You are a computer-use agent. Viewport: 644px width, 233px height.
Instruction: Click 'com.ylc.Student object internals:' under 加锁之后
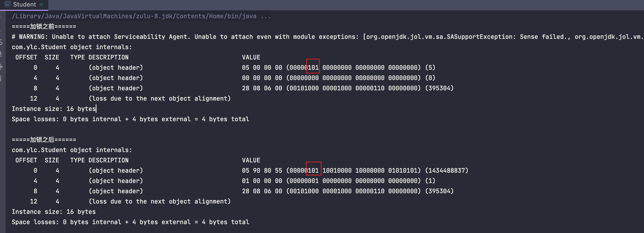point(72,150)
